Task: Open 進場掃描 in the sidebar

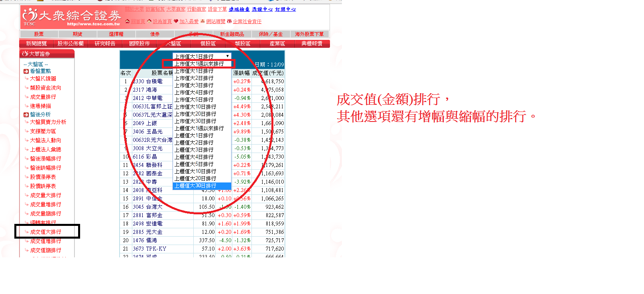Action: pos(41,106)
